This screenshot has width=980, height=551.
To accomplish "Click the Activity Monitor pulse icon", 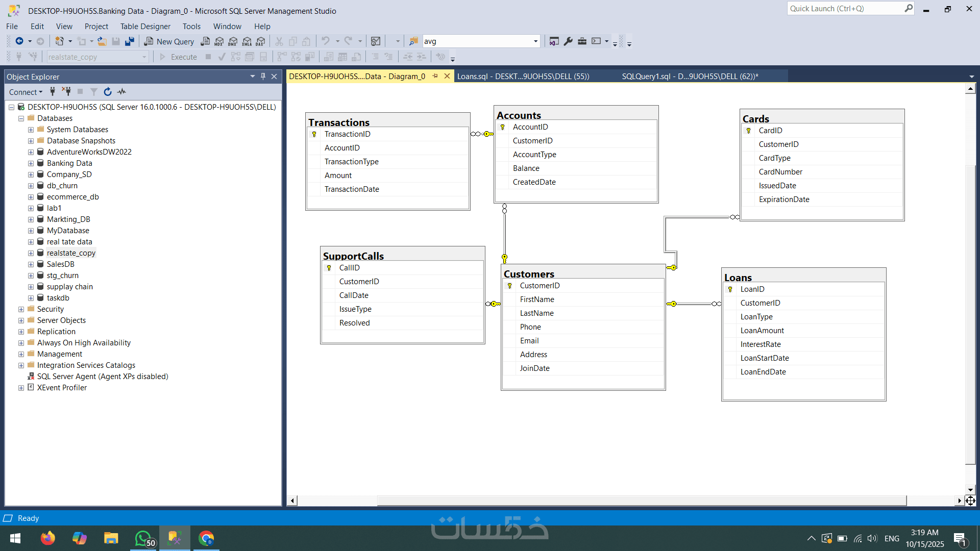I will (121, 92).
